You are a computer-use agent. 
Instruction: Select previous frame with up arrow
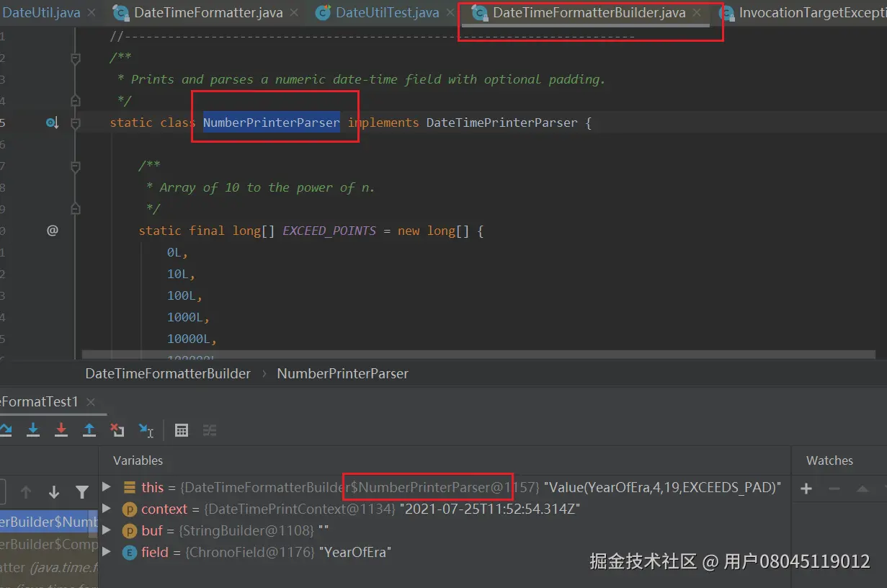coord(26,492)
